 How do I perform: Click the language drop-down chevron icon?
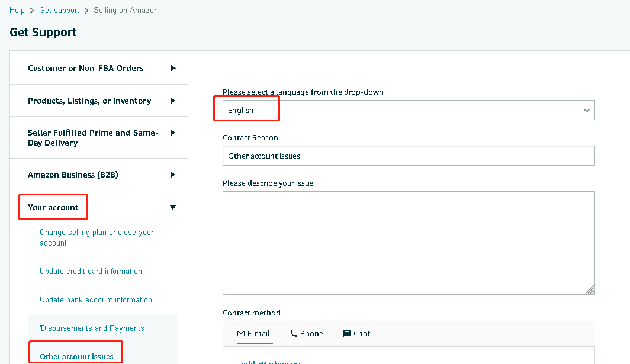587,111
